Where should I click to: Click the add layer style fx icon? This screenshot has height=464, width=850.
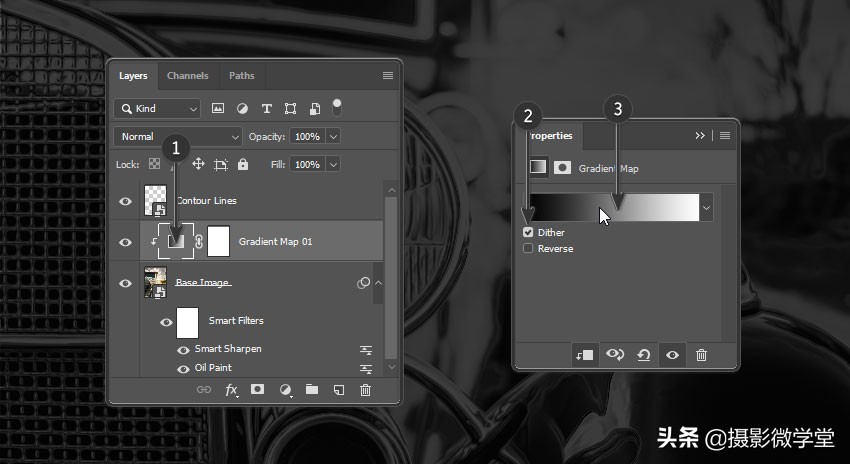click(x=231, y=390)
